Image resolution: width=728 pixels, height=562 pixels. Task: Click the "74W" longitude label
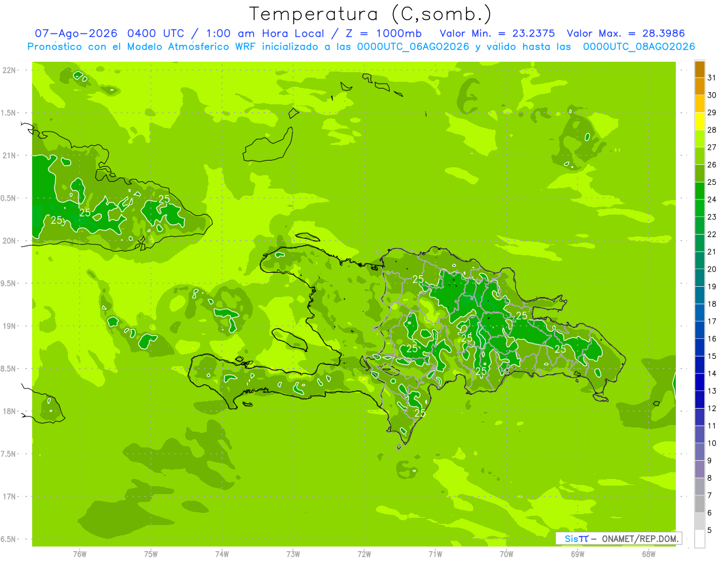coord(221,554)
